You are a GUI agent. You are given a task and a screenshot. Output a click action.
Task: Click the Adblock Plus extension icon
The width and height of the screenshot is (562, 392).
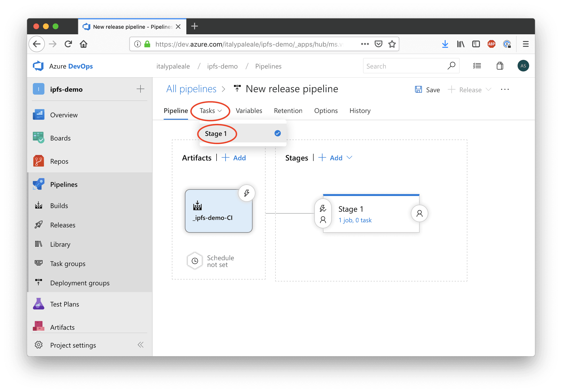point(492,44)
